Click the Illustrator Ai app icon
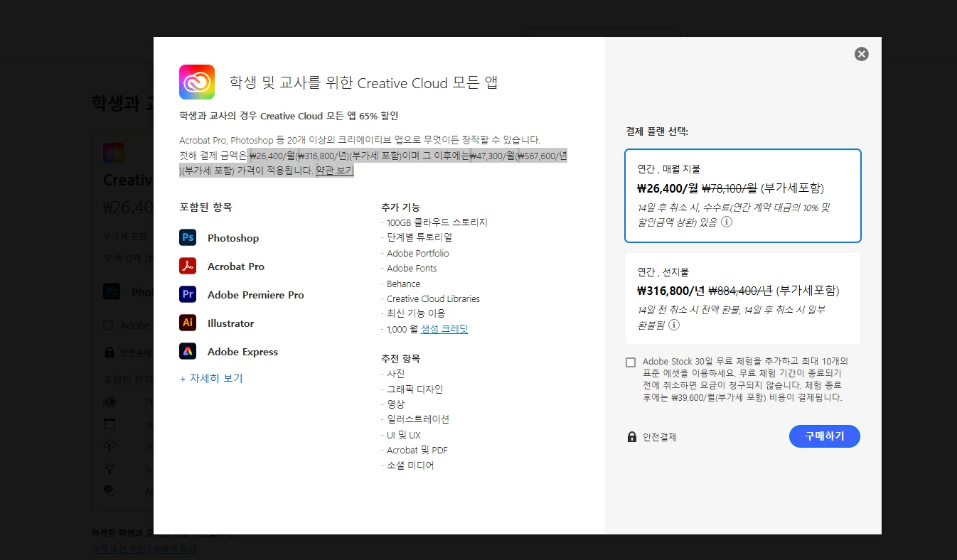This screenshot has width=957, height=560. [188, 323]
